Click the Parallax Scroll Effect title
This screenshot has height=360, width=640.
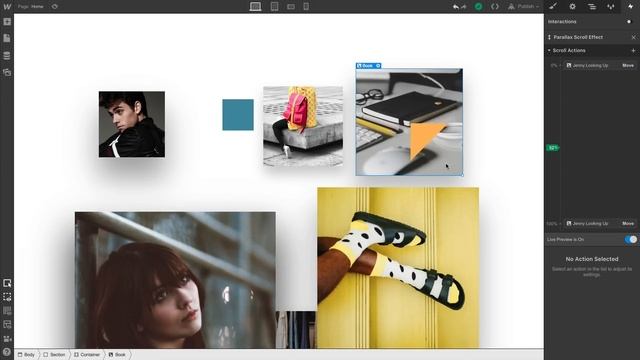[578, 37]
